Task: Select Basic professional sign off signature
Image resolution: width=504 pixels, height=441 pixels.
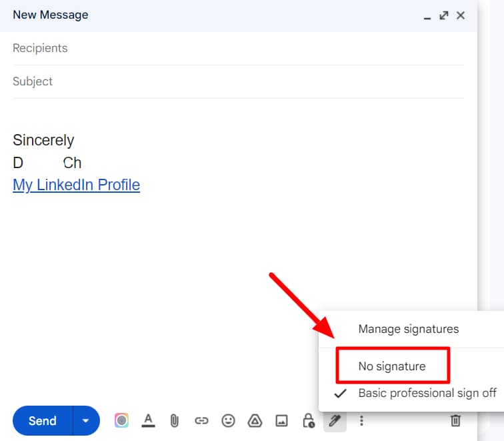Action: 427,393
